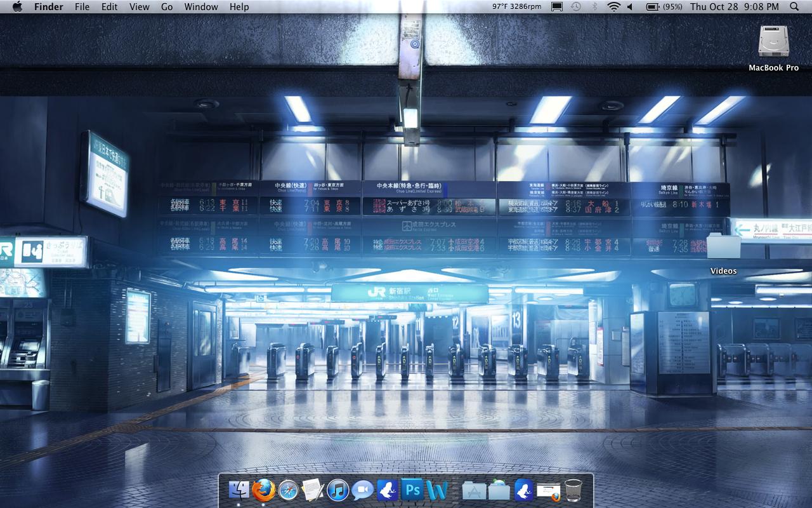Open Time Machine menu bar icon
This screenshot has width=812, height=508.
pos(575,6)
